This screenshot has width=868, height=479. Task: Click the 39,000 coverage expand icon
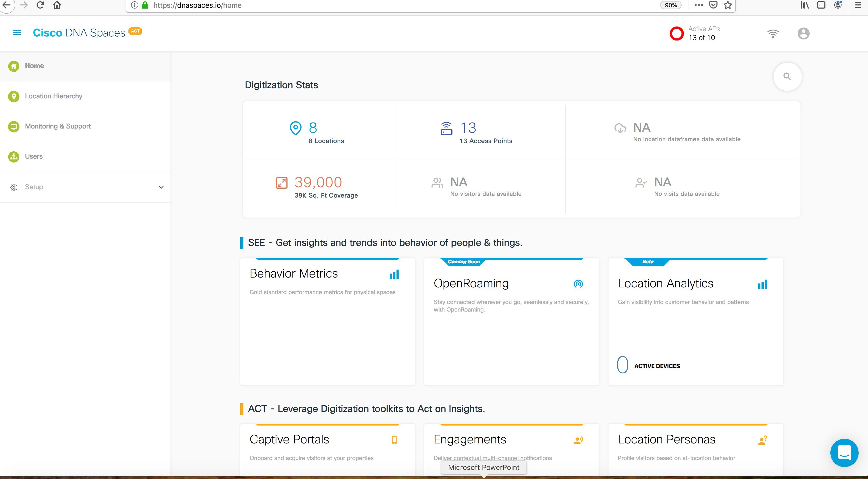281,183
